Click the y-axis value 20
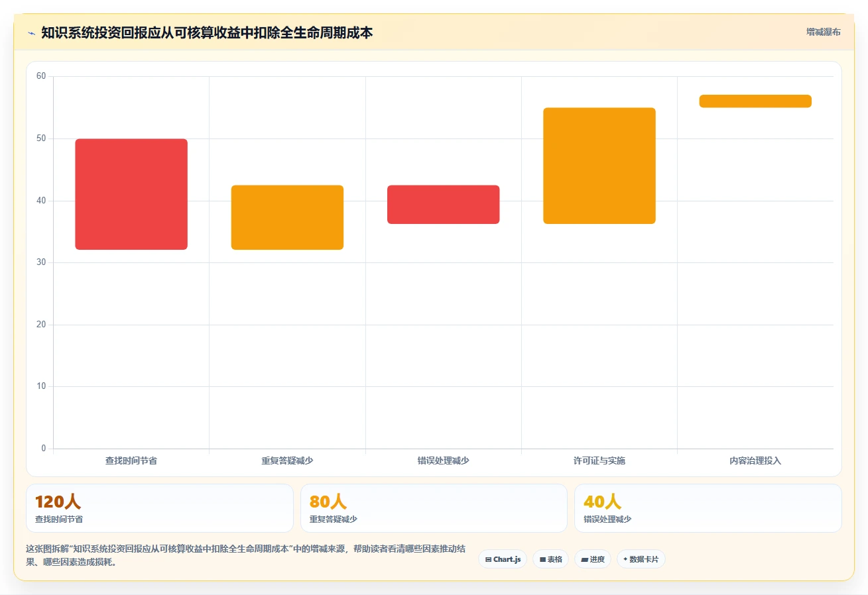 click(x=41, y=325)
